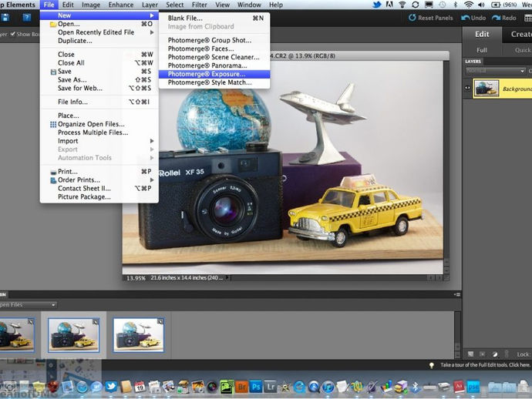Open iTunes from the Dock

[x=328, y=387]
